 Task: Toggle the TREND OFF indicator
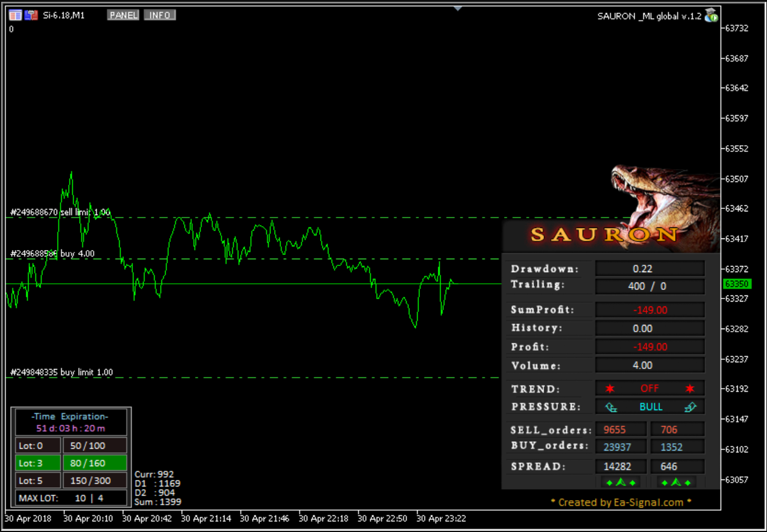pos(650,389)
